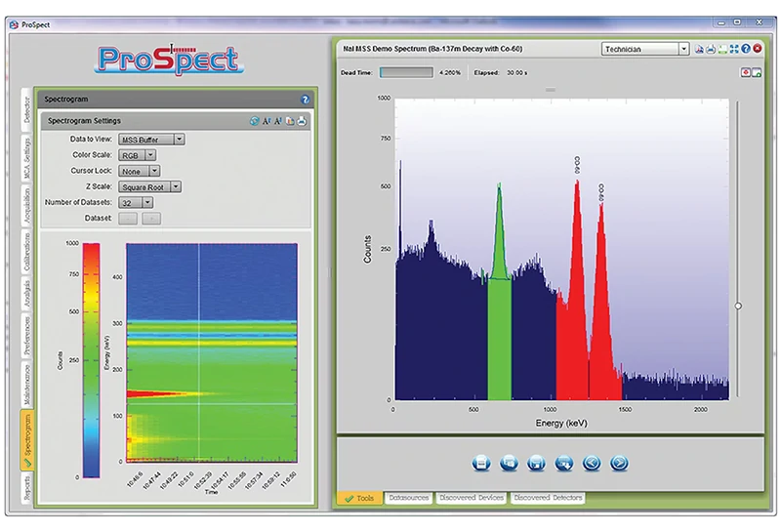Click the refresh icon in Spectrogram Settings

tap(254, 121)
